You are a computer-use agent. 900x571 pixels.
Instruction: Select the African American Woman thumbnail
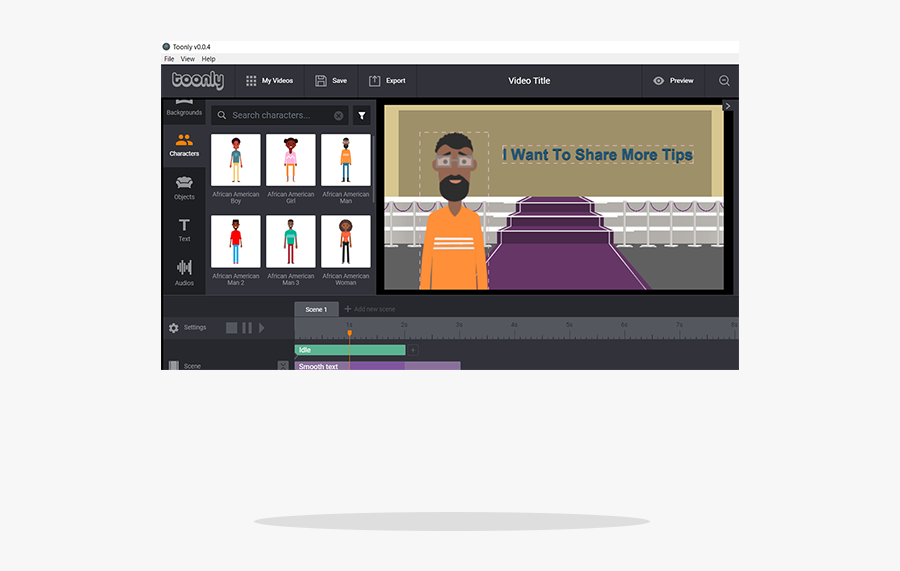(x=346, y=241)
